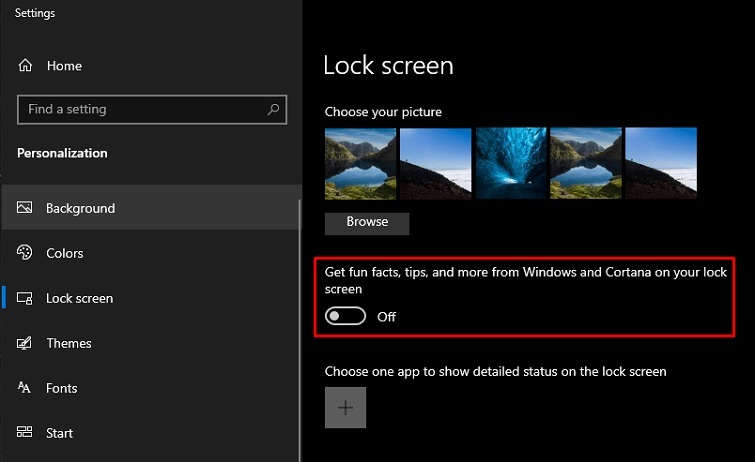The height and width of the screenshot is (462, 755).
Task: Choose the first lock screen picture thumbnail
Action: tap(360, 163)
